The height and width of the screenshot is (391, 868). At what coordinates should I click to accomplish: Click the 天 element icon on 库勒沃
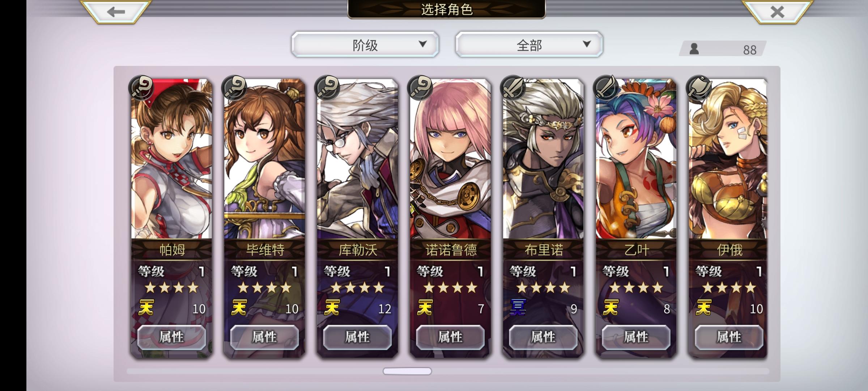332,308
